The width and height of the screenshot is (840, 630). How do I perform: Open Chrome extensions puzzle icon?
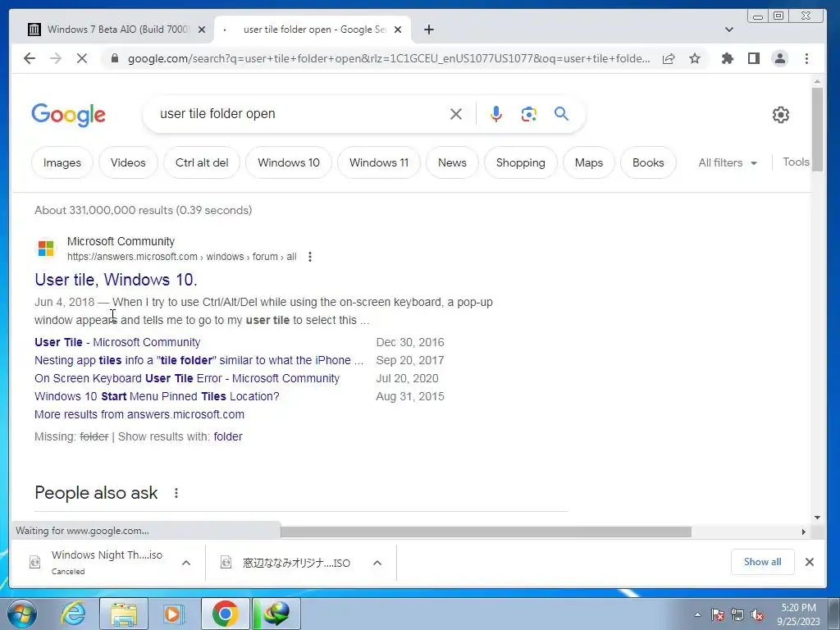pyautogui.click(x=727, y=58)
